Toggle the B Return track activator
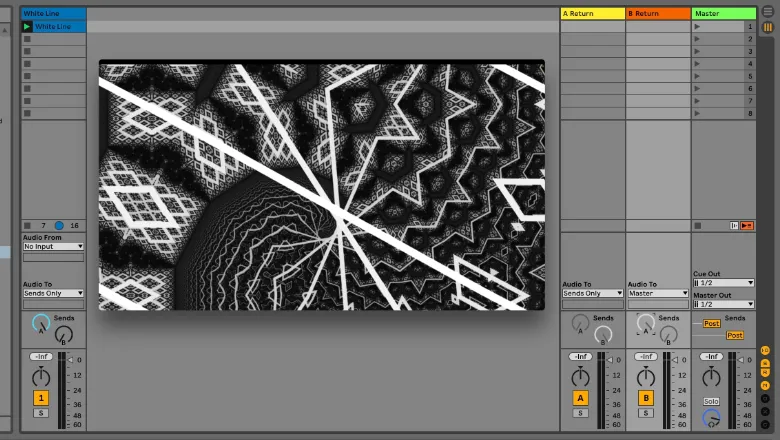 click(646, 398)
